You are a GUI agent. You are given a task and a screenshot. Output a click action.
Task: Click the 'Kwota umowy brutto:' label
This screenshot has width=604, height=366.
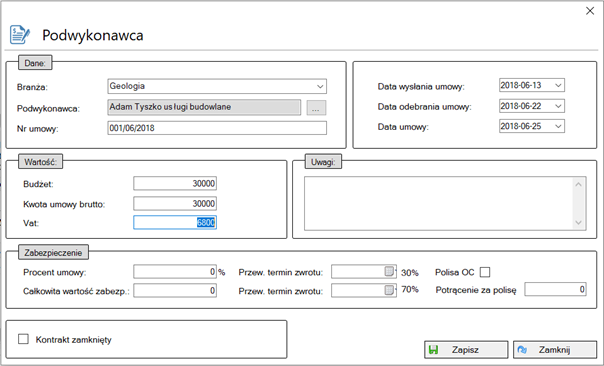click(x=64, y=204)
